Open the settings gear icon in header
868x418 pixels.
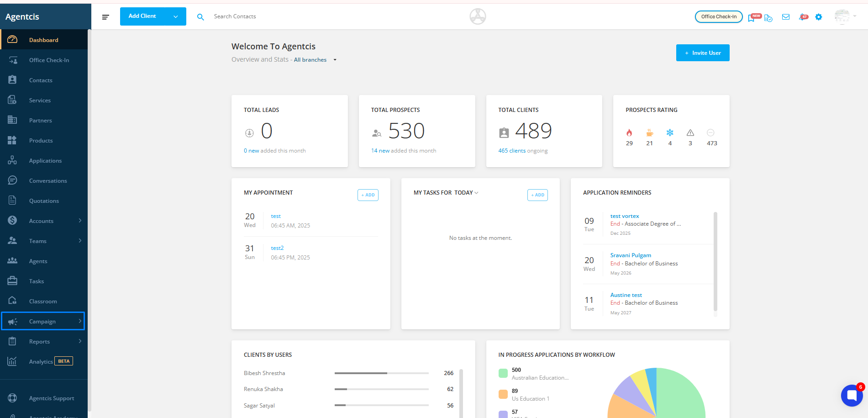click(x=819, y=17)
